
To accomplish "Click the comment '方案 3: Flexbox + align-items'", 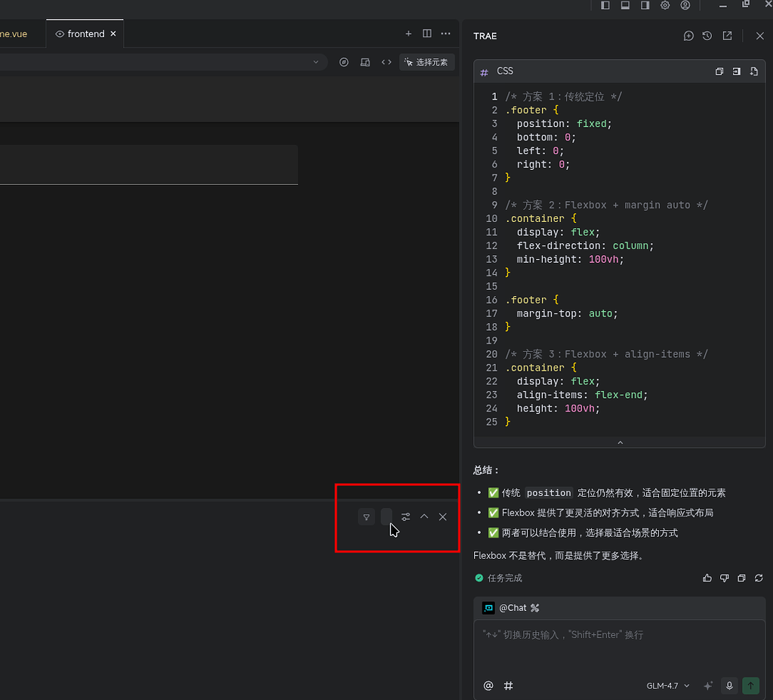I will pos(606,354).
